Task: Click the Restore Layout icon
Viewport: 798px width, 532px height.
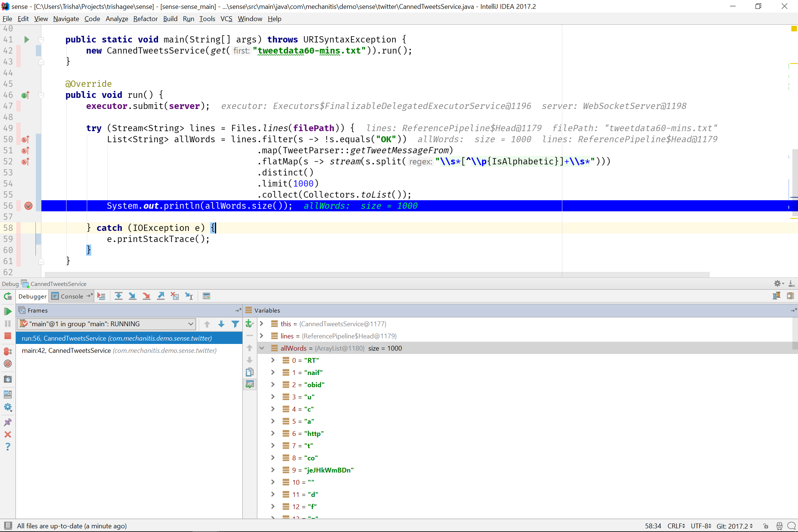Action: (x=8, y=395)
